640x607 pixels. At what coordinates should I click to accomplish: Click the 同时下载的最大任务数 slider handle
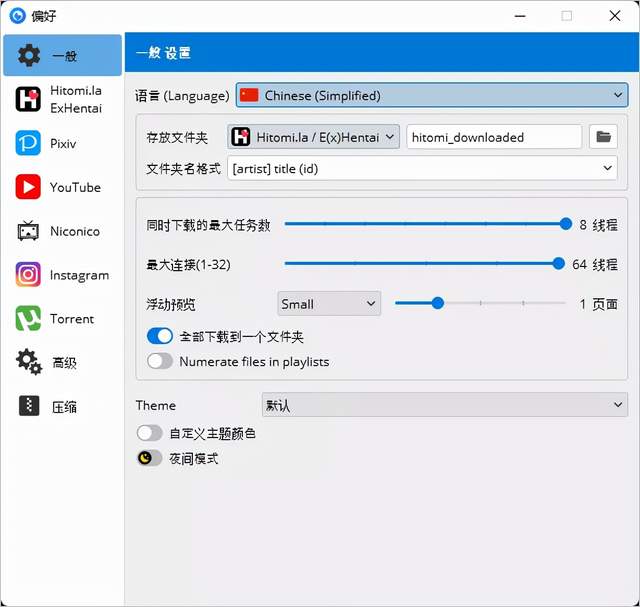coord(566,224)
